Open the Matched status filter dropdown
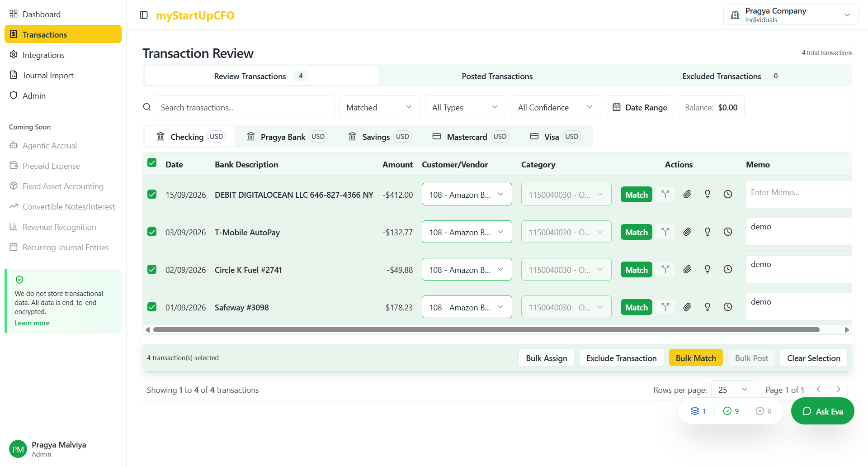 (379, 107)
